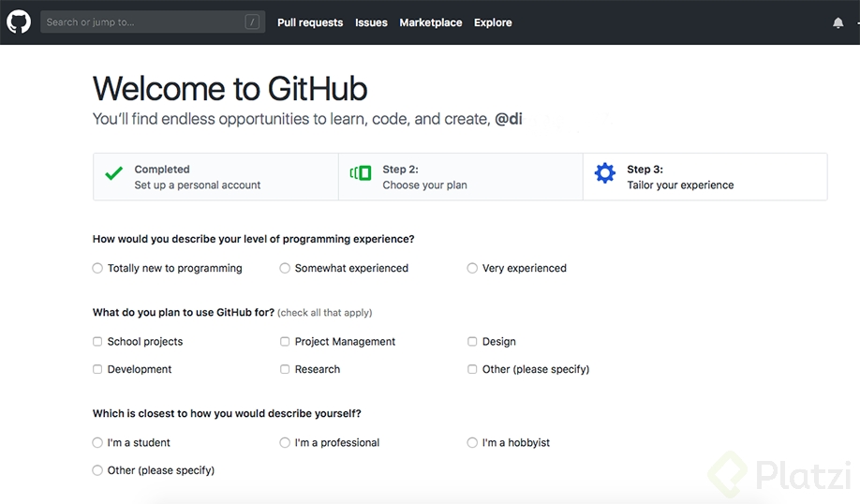Select Somewhat experienced option
This screenshot has width=860, height=504.
(x=285, y=268)
